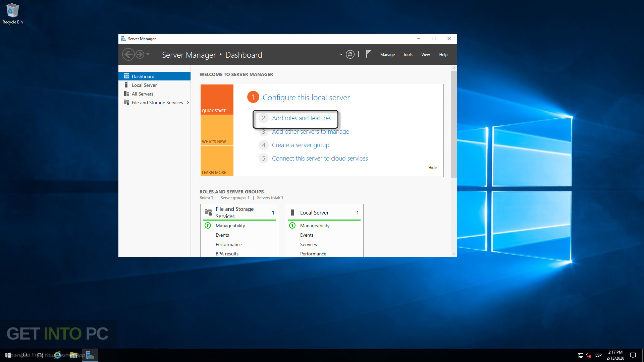644x362 pixels.
Task: Click Add roles and features
Action: 301,118
